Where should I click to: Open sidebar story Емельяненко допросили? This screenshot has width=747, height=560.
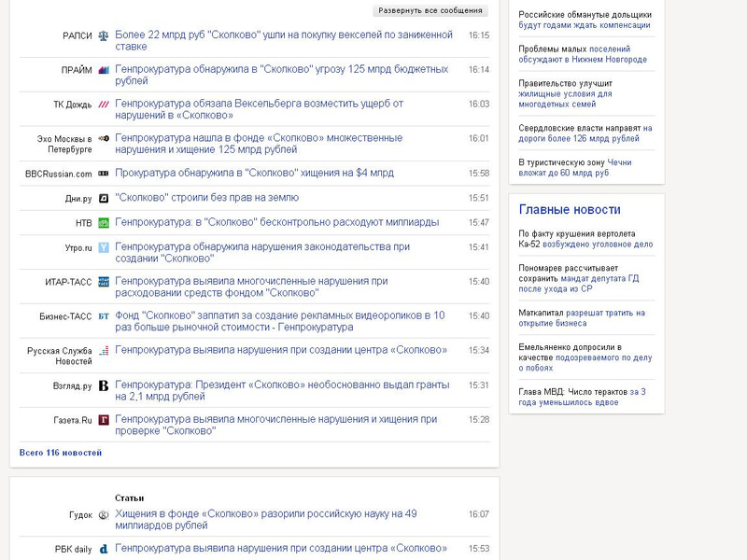tap(585, 357)
